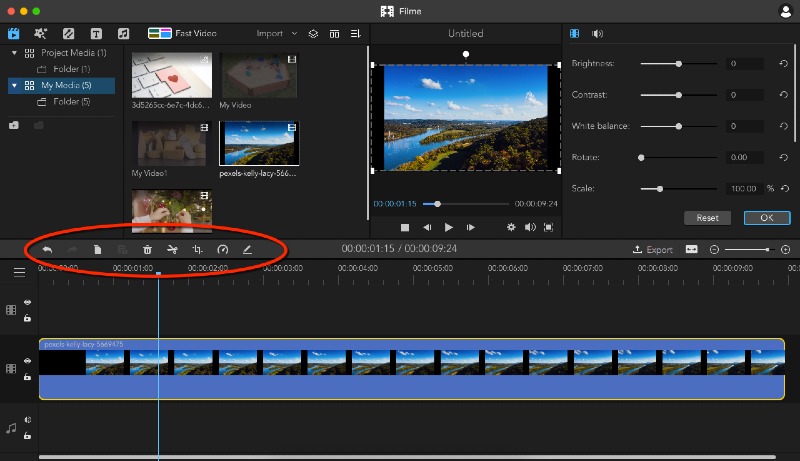Open the Media library tab icon
This screenshot has width=800, height=461.
14,34
